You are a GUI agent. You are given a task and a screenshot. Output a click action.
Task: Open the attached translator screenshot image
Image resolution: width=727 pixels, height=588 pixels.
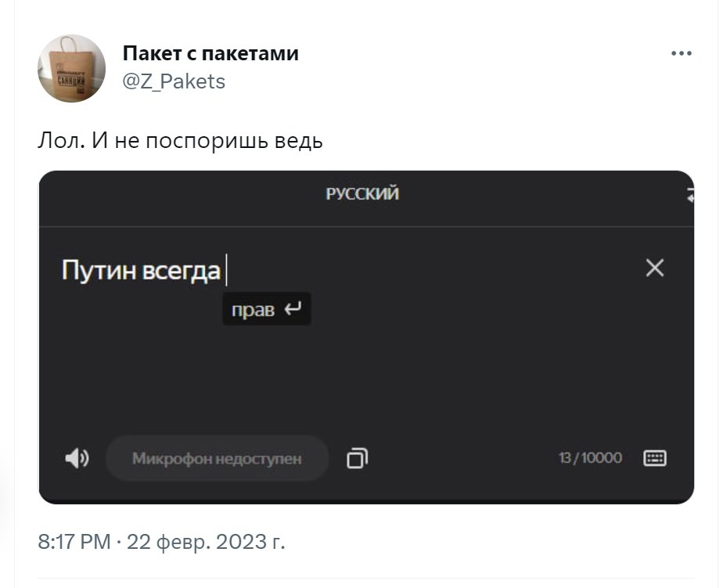[366, 337]
